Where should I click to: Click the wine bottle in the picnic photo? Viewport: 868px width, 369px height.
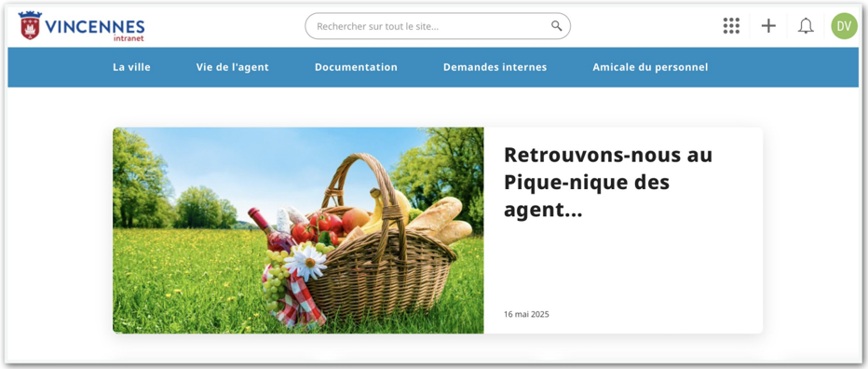pyautogui.click(x=271, y=230)
